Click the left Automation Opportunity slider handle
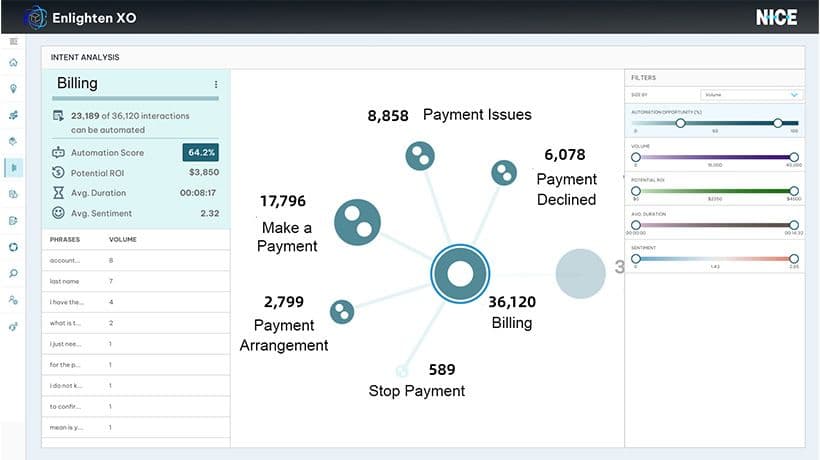This screenshot has width=820, height=460. tap(680, 123)
